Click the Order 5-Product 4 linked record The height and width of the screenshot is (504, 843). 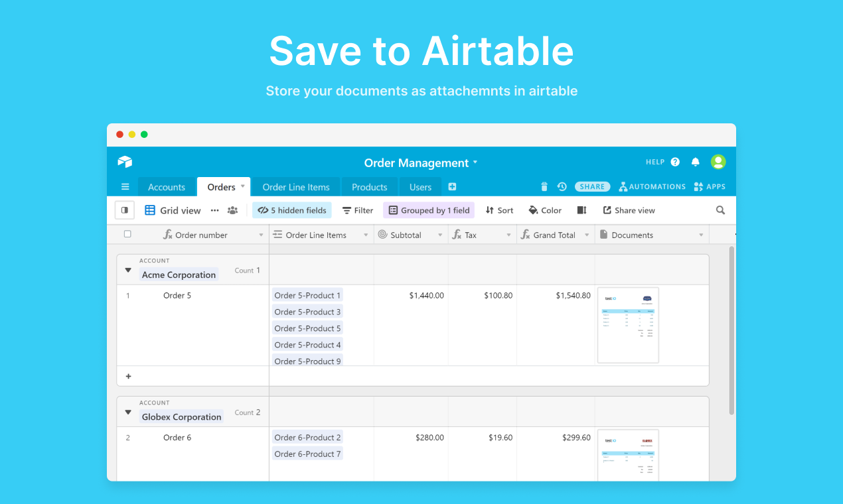(x=307, y=345)
